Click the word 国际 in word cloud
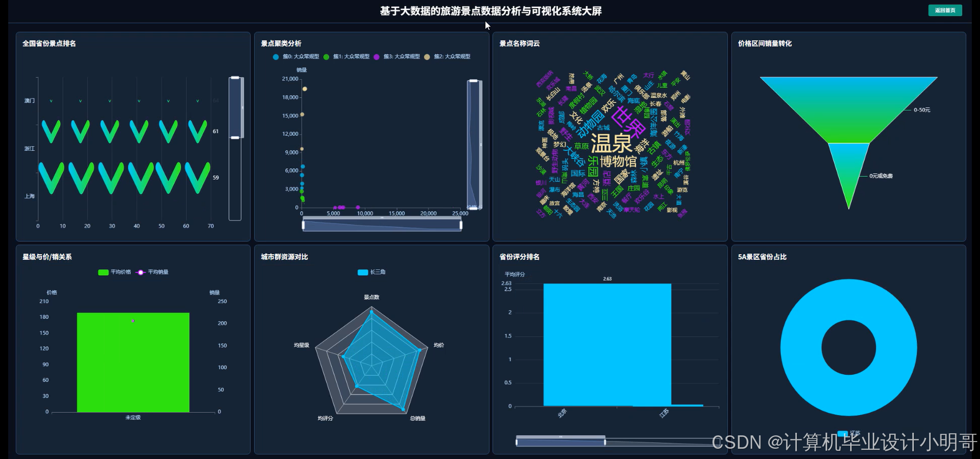This screenshot has width=980, height=459. (x=578, y=174)
